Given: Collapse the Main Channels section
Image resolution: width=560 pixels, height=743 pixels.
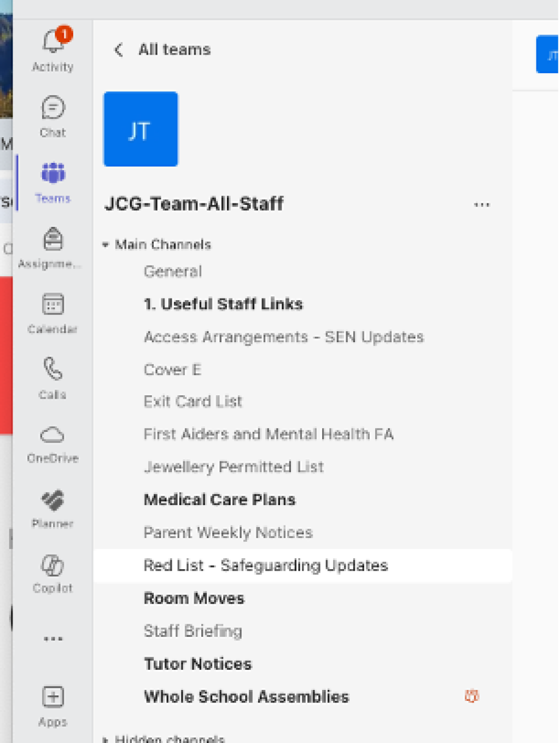Looking at the screenshot, I should pyautogui.click(x=106, y=245).
